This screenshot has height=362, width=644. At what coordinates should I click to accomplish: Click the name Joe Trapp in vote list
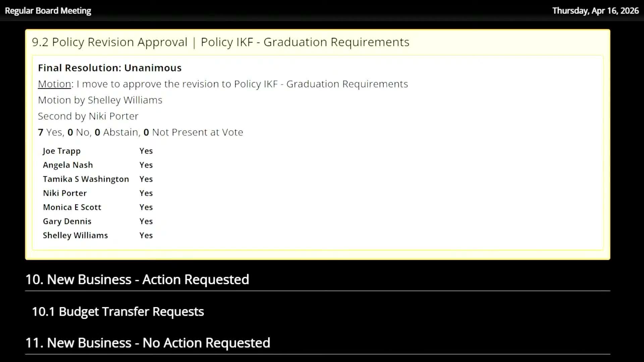pos(62,151)
